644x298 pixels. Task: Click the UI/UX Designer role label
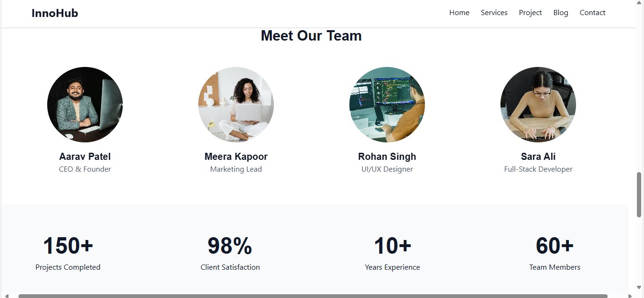pos(387,169)
